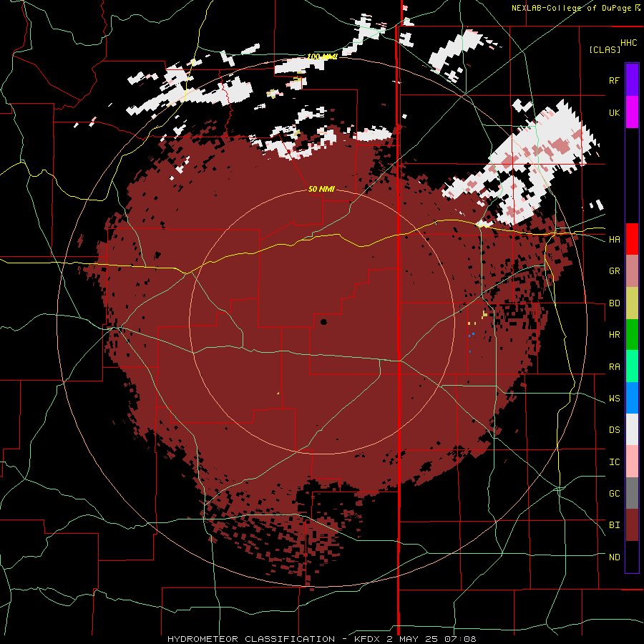The height and width of the screenshot is (644, 644).
Task: Click the RA legend label
Action: point(614,367)
